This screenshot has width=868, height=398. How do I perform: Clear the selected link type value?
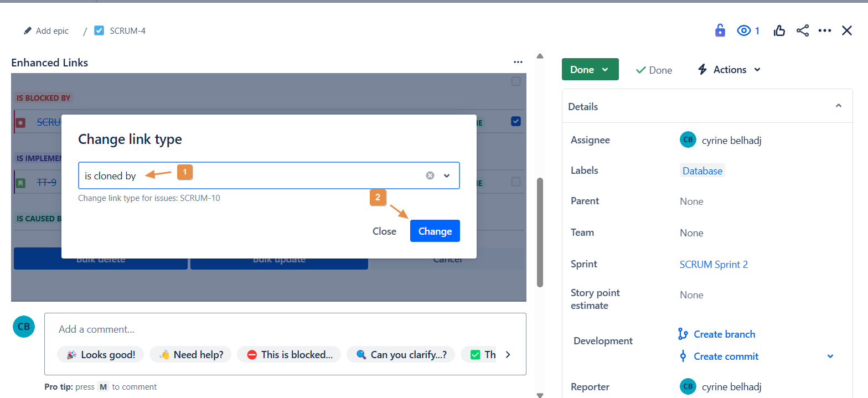(430, 175)
